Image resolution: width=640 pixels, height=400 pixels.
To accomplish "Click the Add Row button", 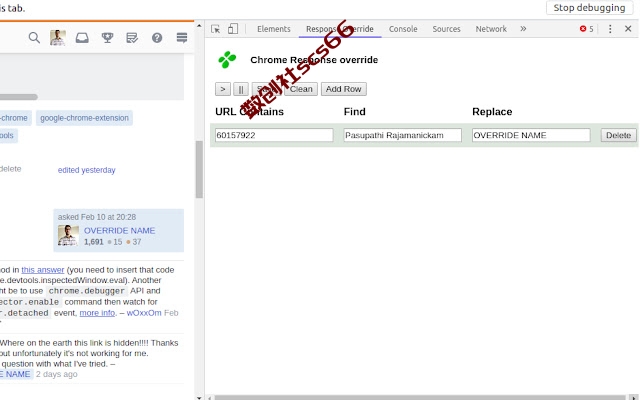I will pyautogui.click(x=344, y=89).
